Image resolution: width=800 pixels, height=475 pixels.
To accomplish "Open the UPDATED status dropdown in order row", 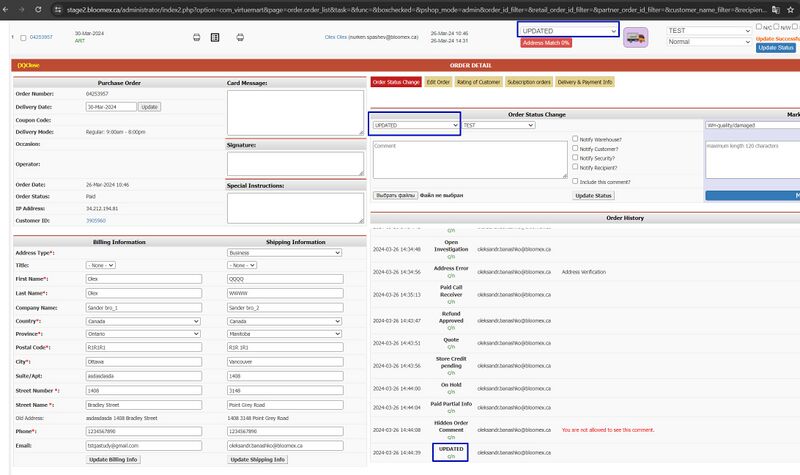I will point(568,31).
